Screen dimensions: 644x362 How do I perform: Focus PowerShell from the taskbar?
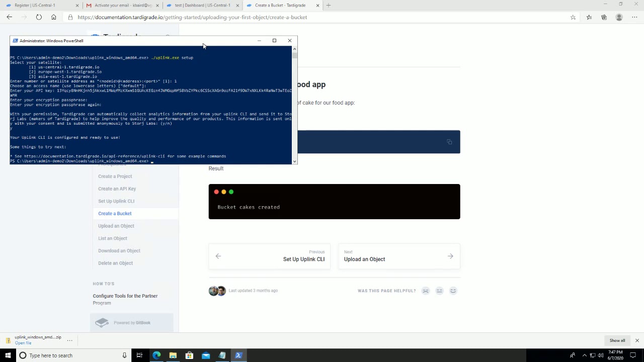click(x=238, y=355)
